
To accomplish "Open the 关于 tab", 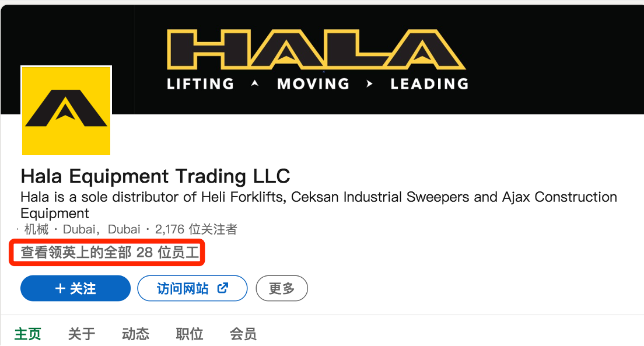I will coord(81,334).
